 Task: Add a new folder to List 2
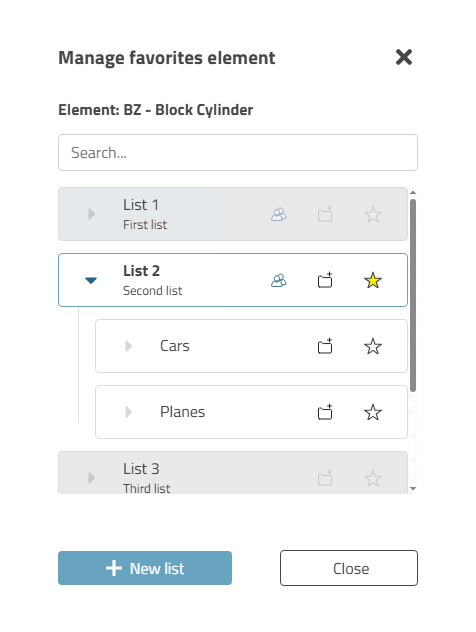point(325,280)
